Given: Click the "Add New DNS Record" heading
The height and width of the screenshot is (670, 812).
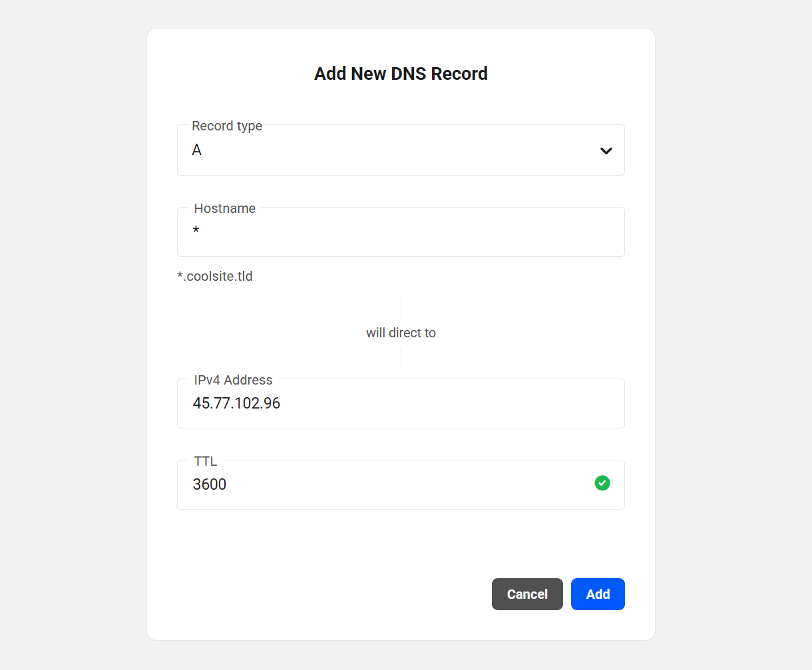Looking at the screenshot, I should pyautogui.click(x=401, y=73).
